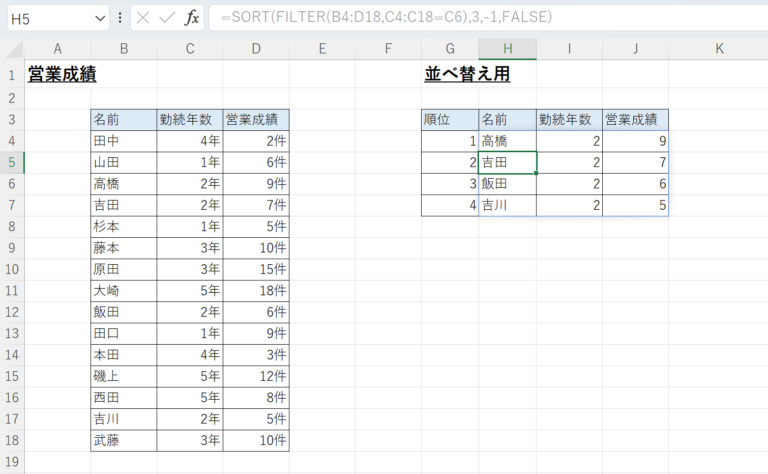The height and width of the screenshot is (474, 768).
Task: Click the Enter checkmark formula bar icon
Action: 167,18
